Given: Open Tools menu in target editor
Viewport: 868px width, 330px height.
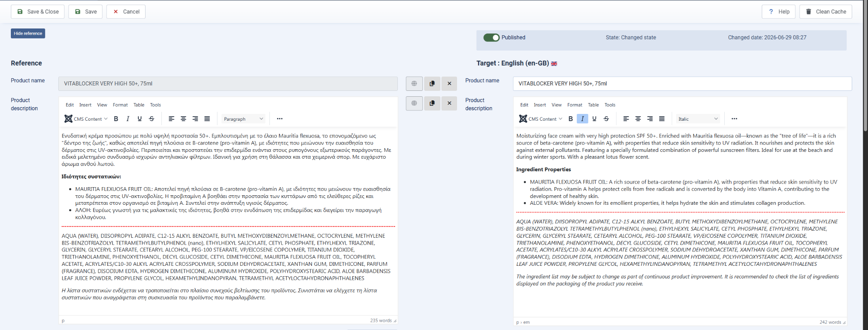Looking at the screenshot, I should coord(610,105).
